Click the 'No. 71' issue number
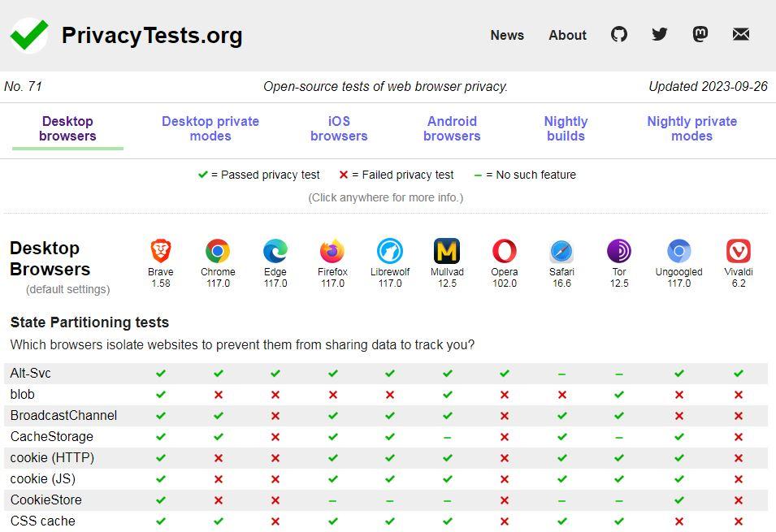Image resolution: width=776 pixels, height=532 pixels. point(23,87)
